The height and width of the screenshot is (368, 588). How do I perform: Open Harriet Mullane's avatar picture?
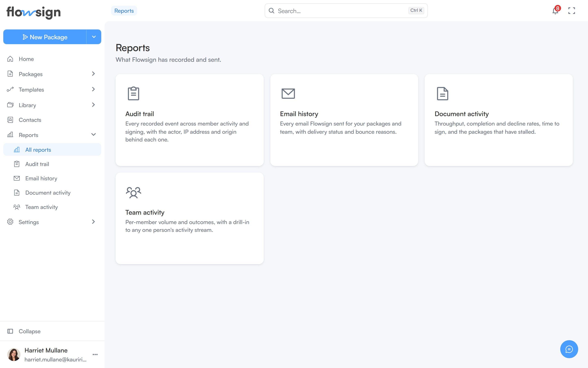14,354
